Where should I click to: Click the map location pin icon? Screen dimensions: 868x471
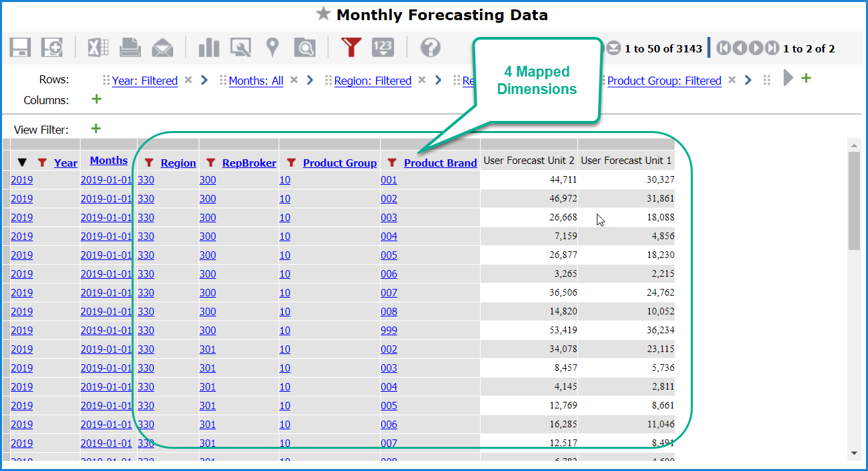[272, 48]
